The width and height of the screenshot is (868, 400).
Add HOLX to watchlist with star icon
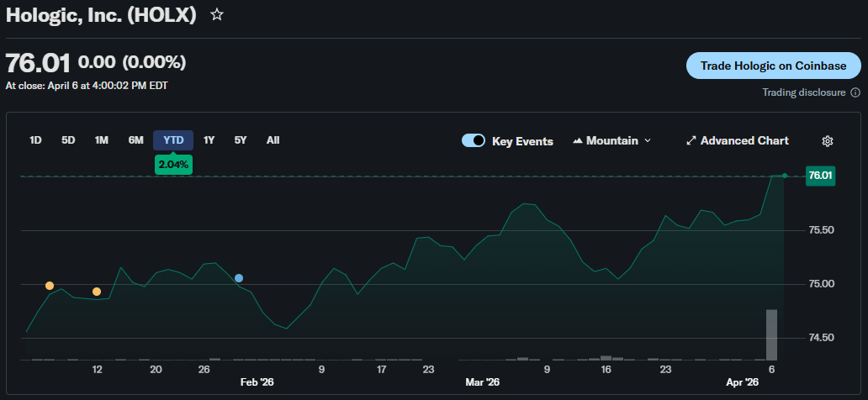coord(217,15)
